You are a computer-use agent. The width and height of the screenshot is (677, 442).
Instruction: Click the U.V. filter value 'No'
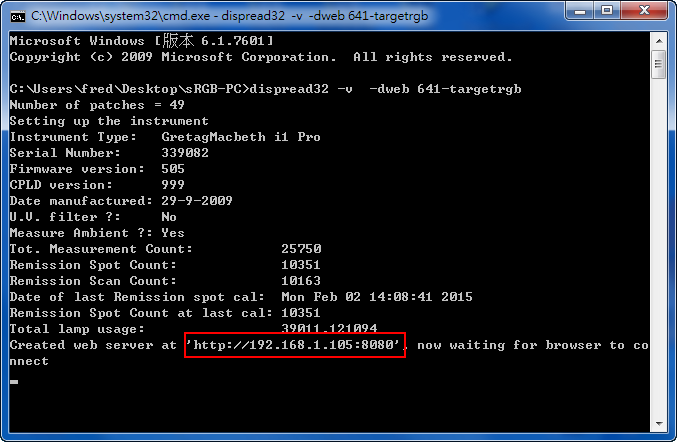[x=169, y=217]
